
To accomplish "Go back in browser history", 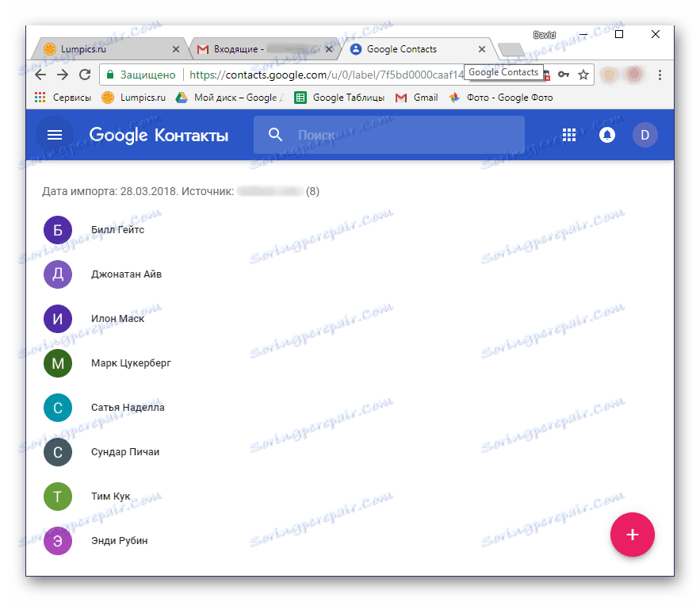I will [x=40, y=75].
